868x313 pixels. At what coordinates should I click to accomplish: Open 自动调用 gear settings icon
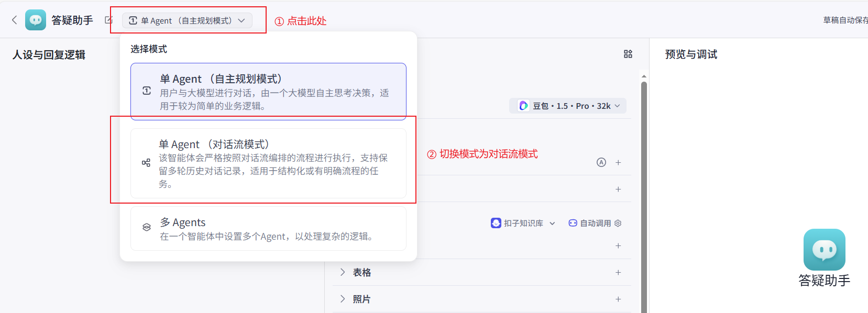click(x=618, y=223)
